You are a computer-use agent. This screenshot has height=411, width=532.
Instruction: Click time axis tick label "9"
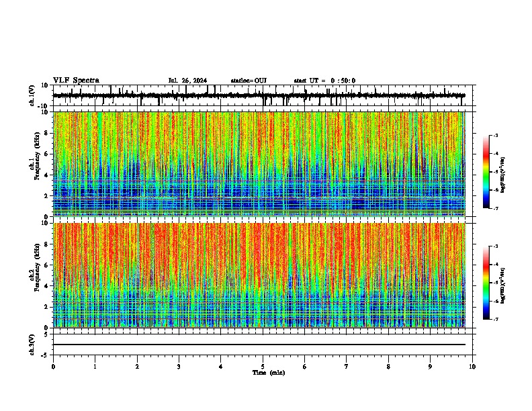point(430,367)
